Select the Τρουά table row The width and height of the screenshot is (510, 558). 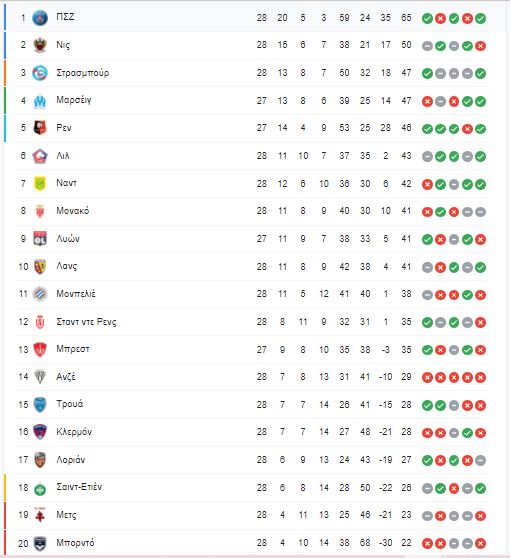[253, 405]
